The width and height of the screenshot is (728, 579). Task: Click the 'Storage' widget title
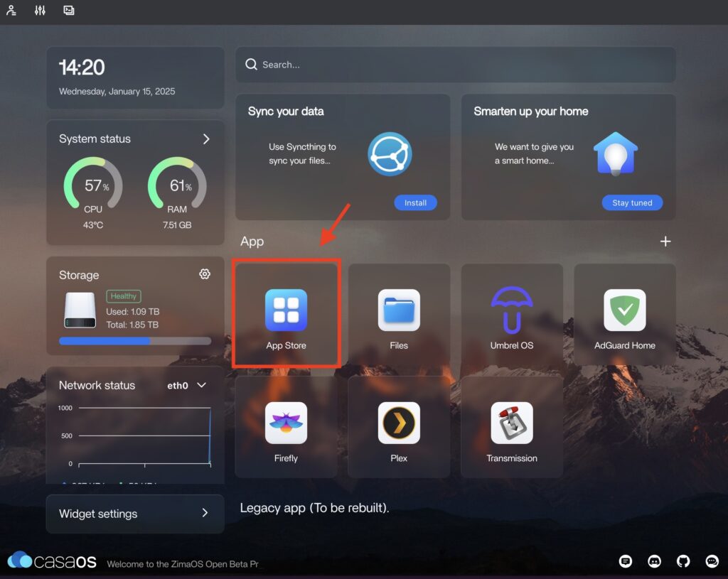tap(79, 275)
